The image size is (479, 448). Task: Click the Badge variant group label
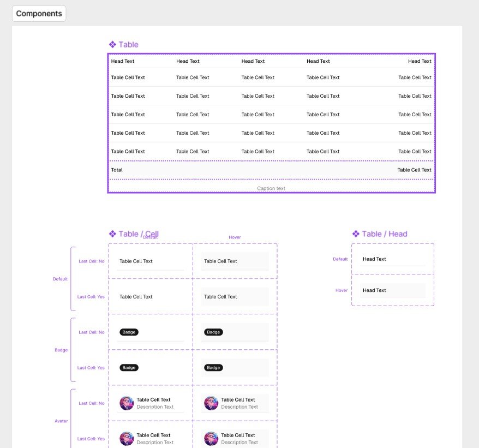pos(61,350)
